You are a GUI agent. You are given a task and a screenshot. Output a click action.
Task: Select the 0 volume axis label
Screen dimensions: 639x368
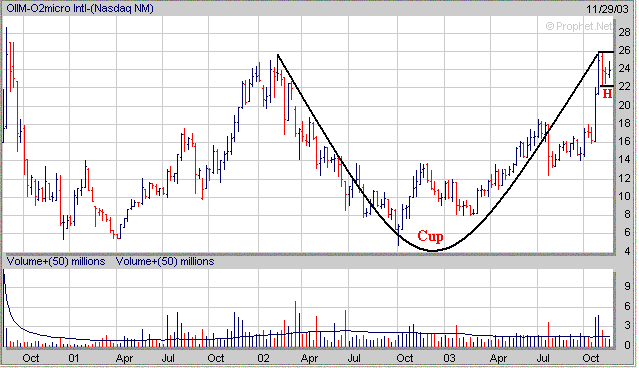pos(627,345)
